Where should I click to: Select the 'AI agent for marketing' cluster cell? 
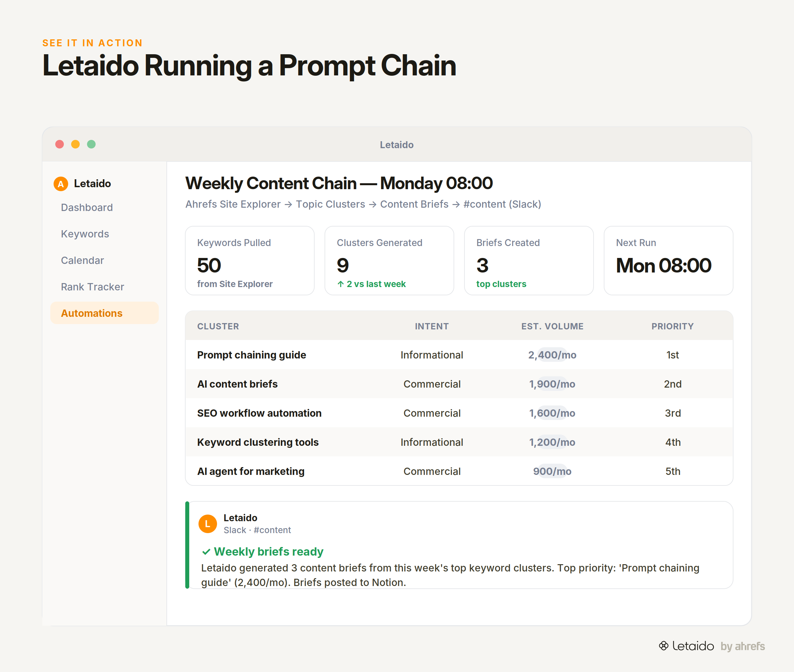click(x=251, y=472)
